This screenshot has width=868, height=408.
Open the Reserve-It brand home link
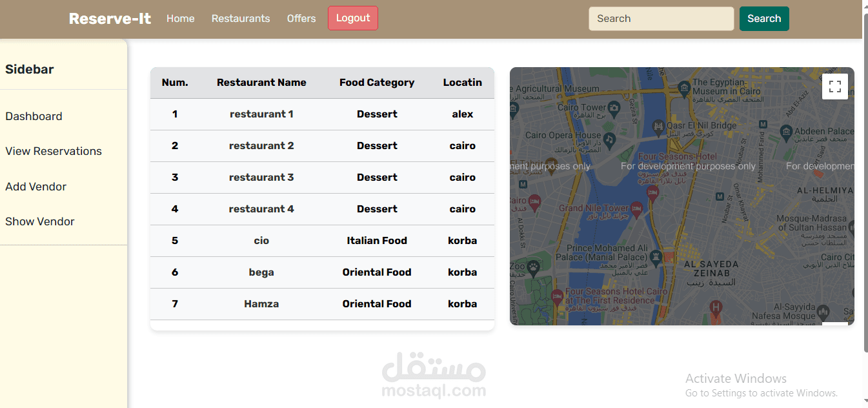(110, 19)
